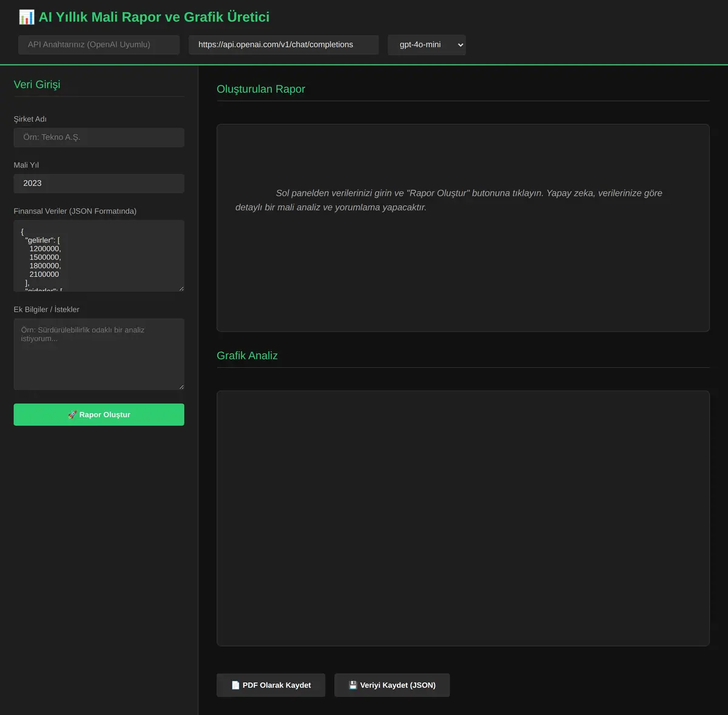The image size is (728, 715).
Task: Open the gpt-4o-mini model dropdown
Action: tap(426, 45)
